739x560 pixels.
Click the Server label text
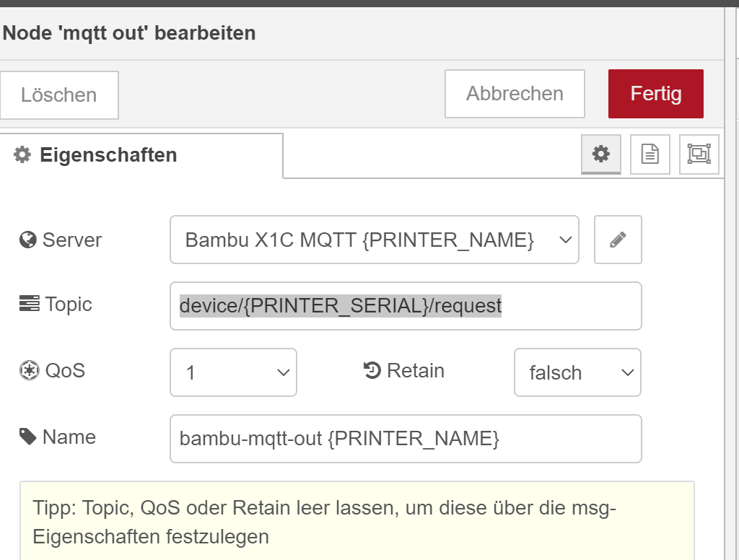coord(72,240)
